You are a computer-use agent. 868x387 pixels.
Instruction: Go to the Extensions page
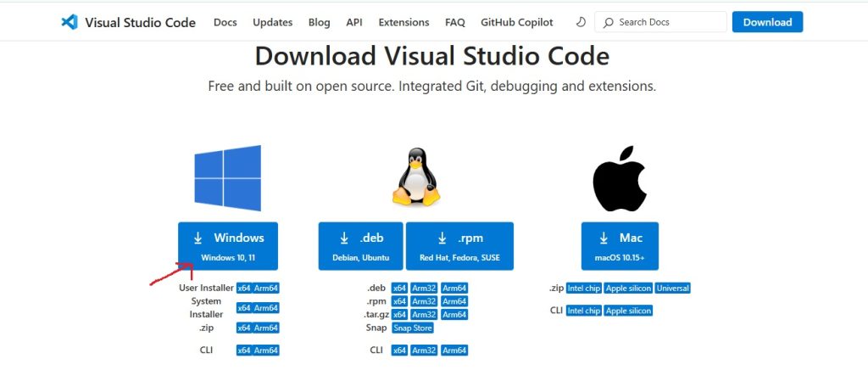[x=403, y=22]
